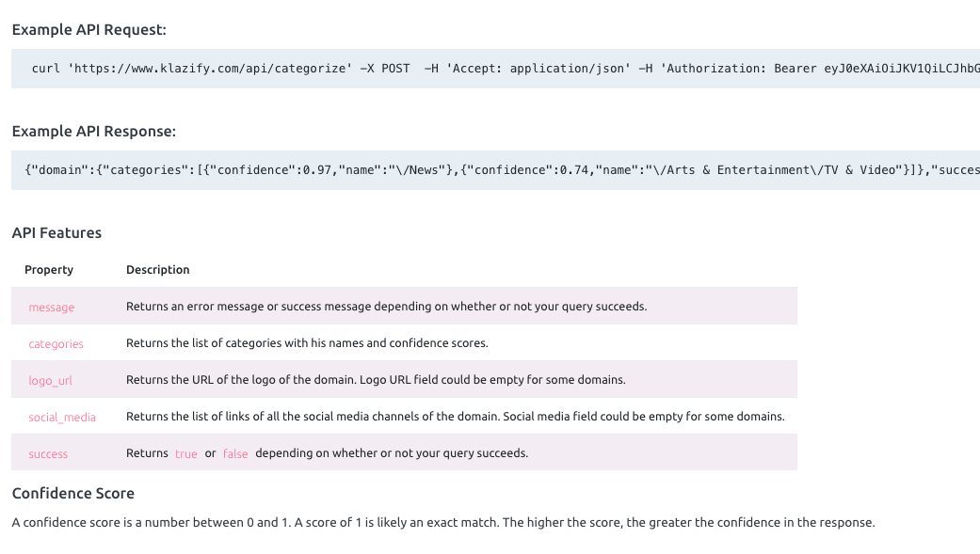Click the logo_url row description text

coord(376,380)
